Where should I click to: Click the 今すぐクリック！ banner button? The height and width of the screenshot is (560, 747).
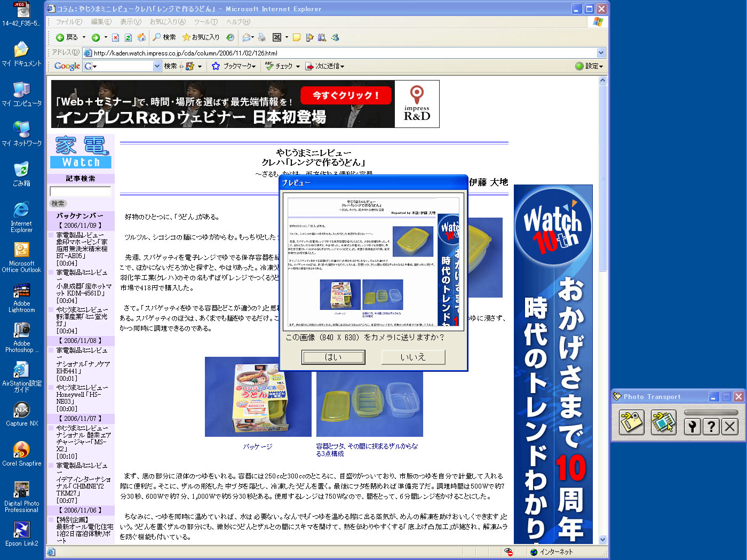[346, 95]
